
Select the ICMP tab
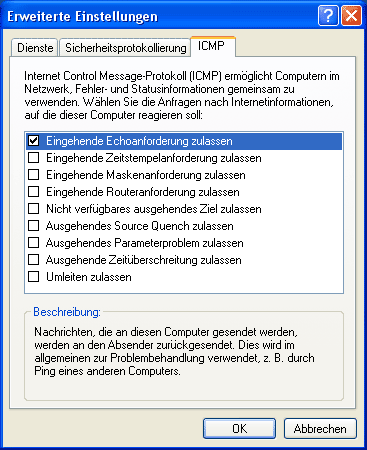coord(213,46)
